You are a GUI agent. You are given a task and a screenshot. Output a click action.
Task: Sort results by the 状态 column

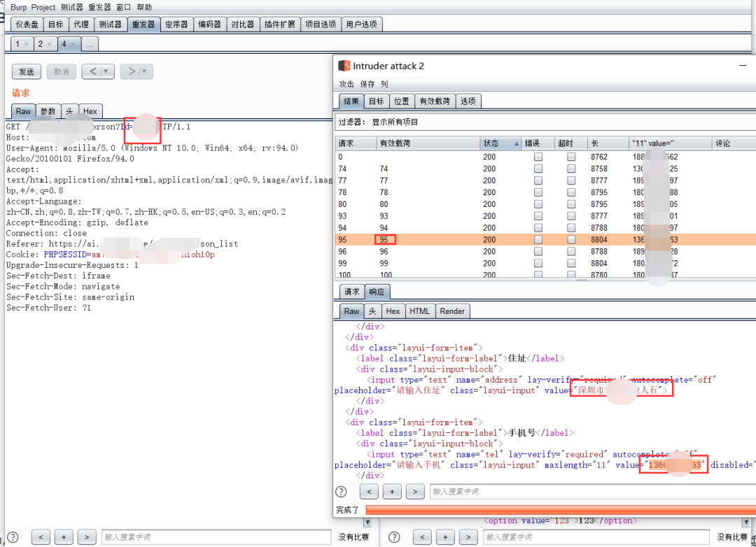click(x=500, y=143)
